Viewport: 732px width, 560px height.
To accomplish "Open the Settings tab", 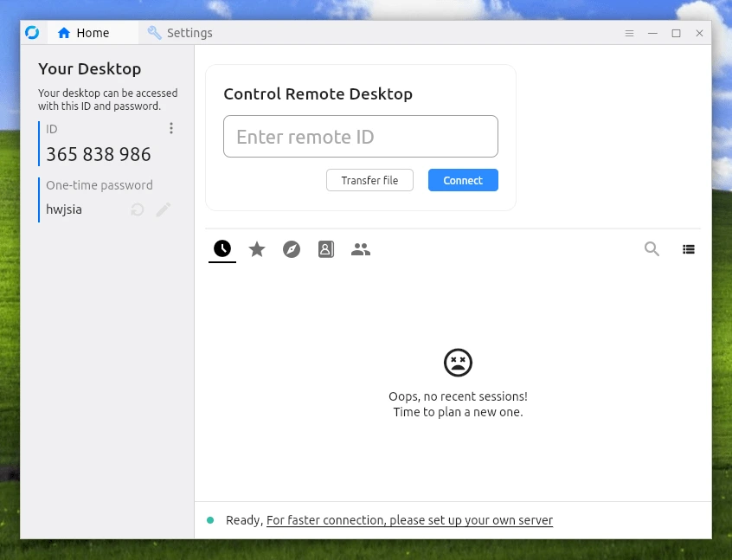I will (x=180, y=33).
